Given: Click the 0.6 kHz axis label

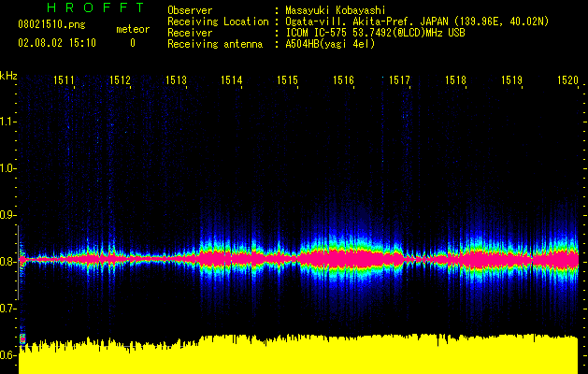Looking at the screenshot, I should [7, 355].
